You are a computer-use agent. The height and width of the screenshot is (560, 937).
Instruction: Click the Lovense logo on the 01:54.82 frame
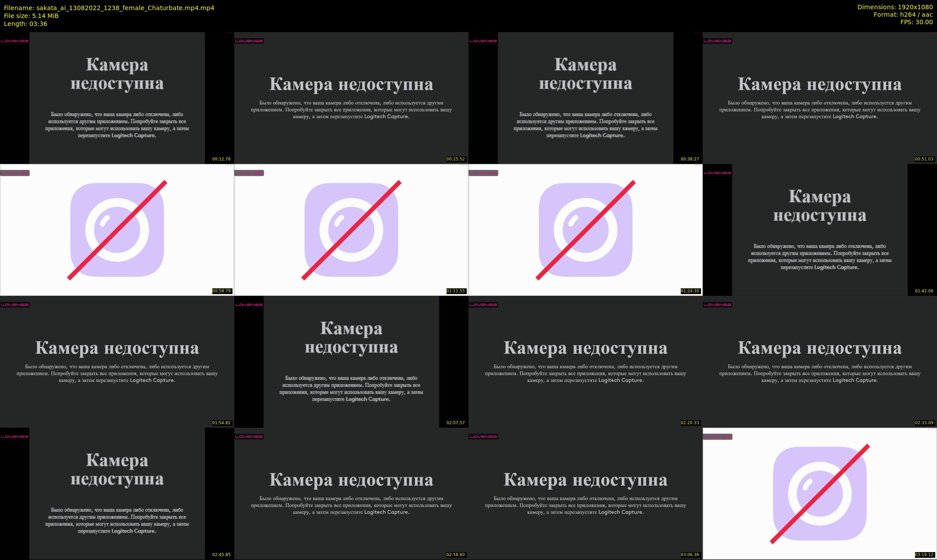click(15, 305)
